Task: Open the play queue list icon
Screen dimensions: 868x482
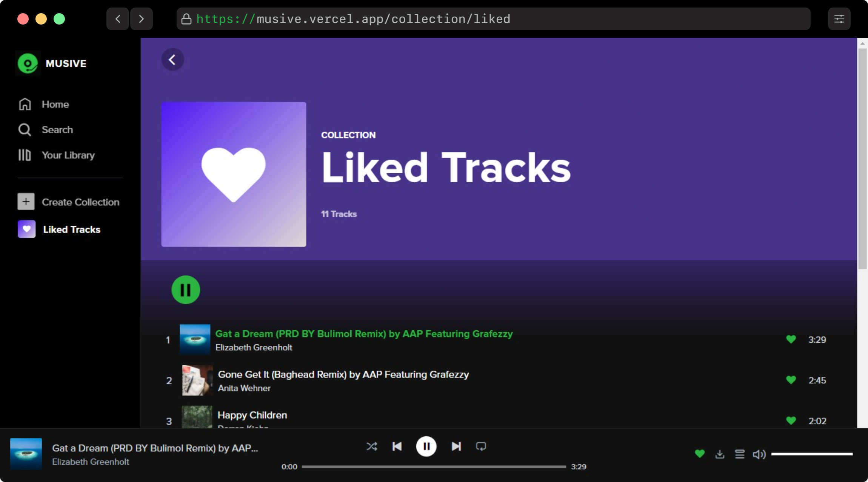Action: [740, 454]
